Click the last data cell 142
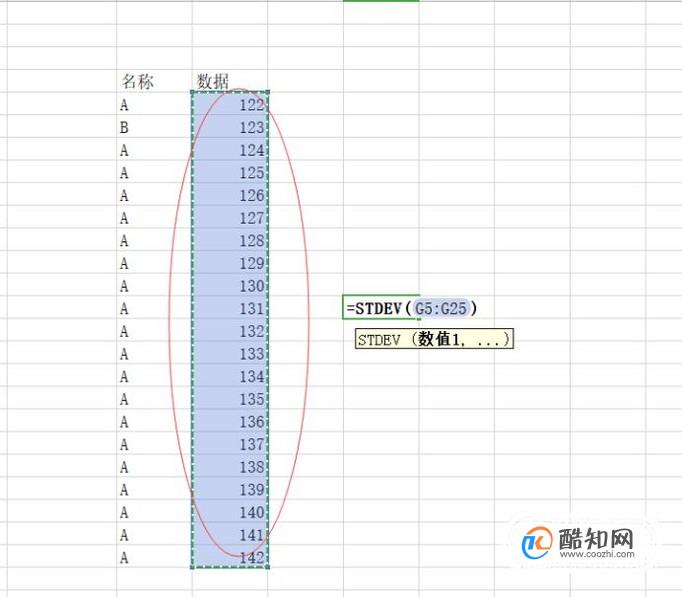 230,556
